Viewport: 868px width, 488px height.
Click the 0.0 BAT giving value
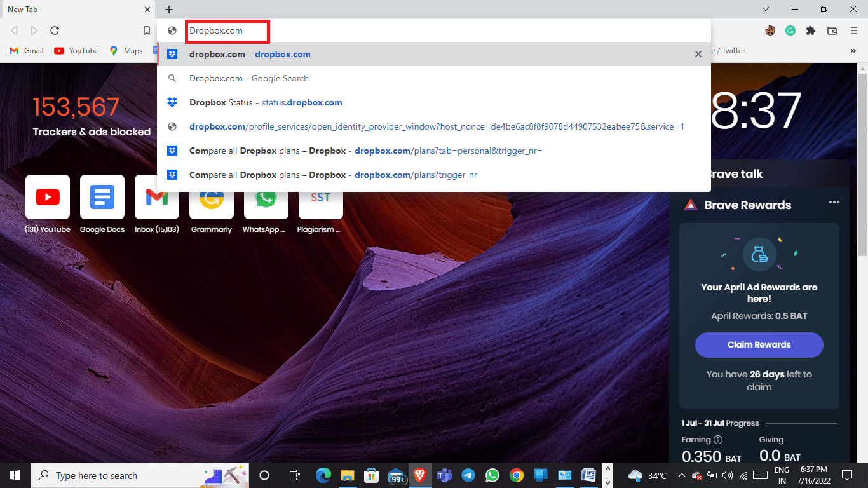pos(780,457)
